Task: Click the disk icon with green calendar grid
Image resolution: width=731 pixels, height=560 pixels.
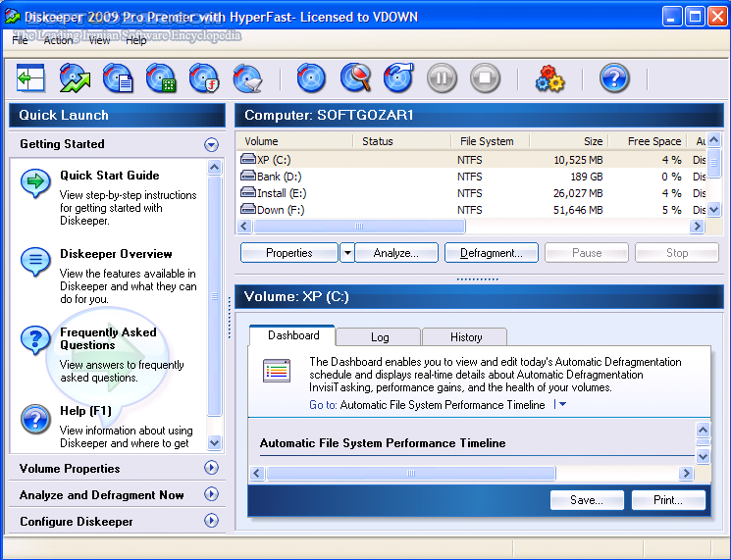Action: (161, 77)
